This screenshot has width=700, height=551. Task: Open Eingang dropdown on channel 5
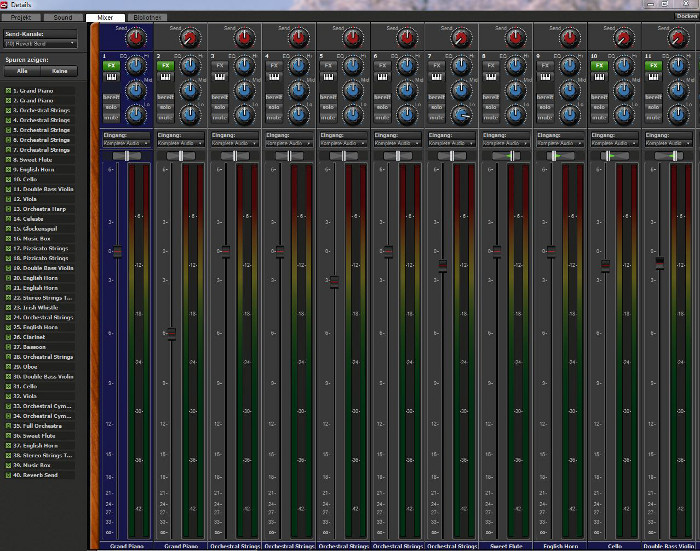click(343, 143)
